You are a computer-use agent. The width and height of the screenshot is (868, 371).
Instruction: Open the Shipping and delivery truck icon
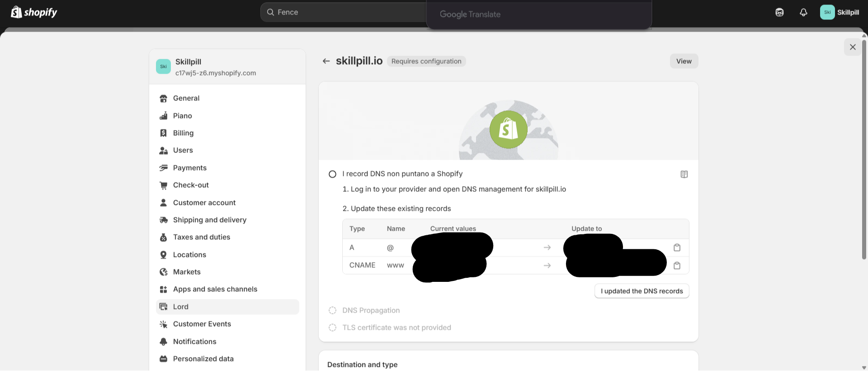tap(164, 220)
